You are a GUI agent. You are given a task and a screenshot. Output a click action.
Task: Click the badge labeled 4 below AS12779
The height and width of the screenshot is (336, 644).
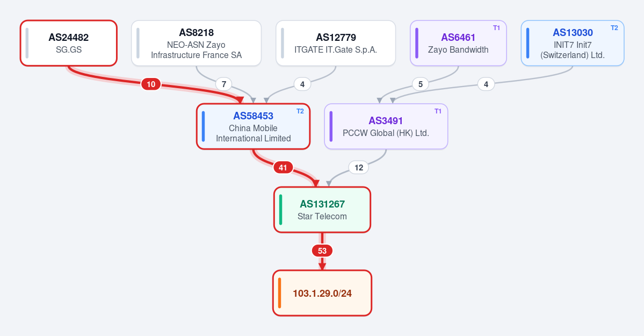302,84
